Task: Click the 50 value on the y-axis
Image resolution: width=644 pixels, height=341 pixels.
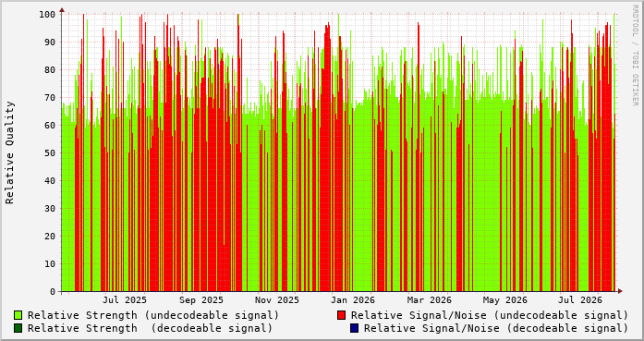Action: [x=50, y=153]
